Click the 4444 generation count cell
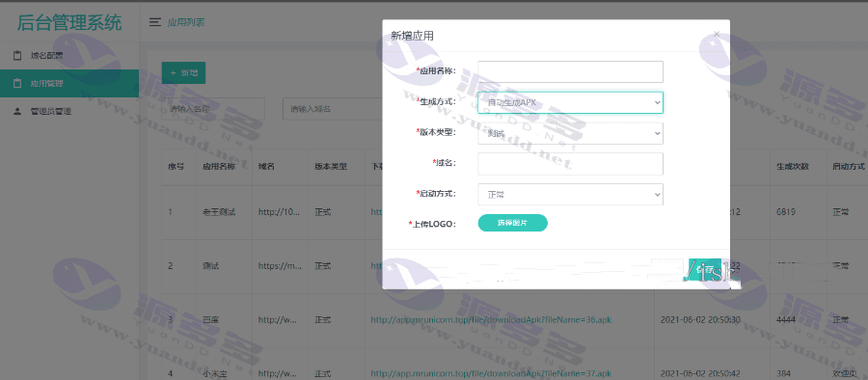This screenshot has width=868, height=380. coord(786,319)
